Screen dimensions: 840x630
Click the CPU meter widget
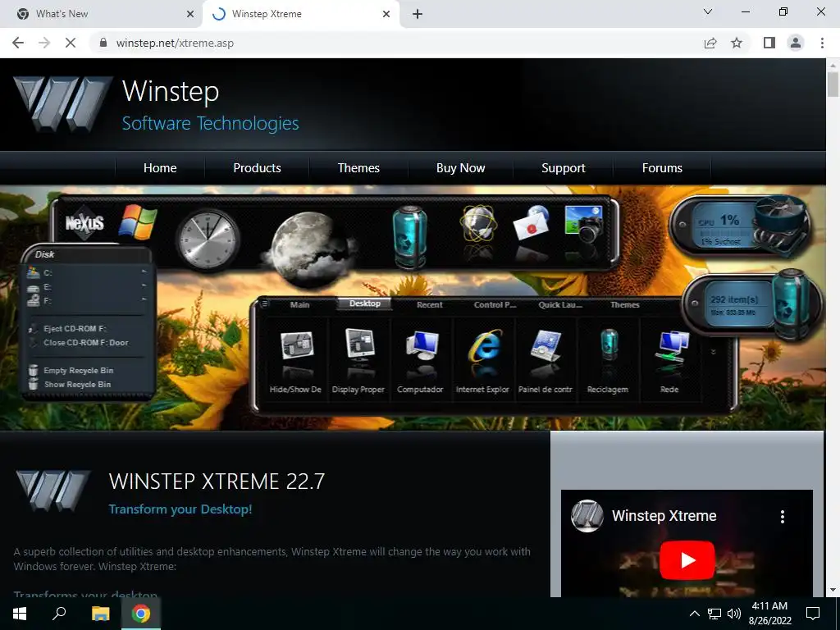pyautogui.click(x=741, y=226)
